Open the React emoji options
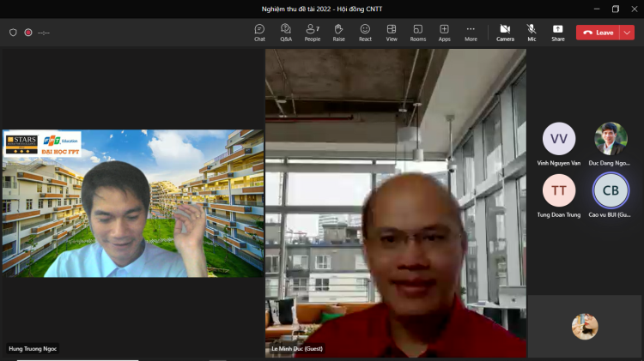This screenshot has height=361, width=644. click(365, 33)
